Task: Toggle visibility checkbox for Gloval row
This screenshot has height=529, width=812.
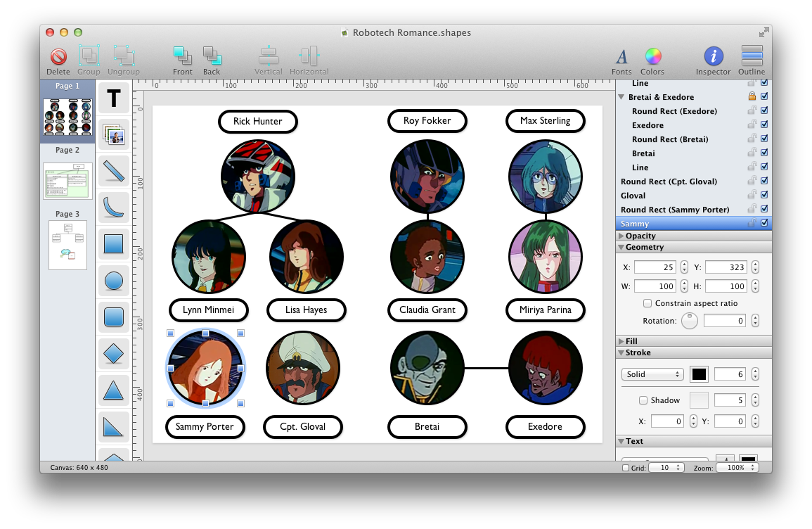Action: point(764,195)
